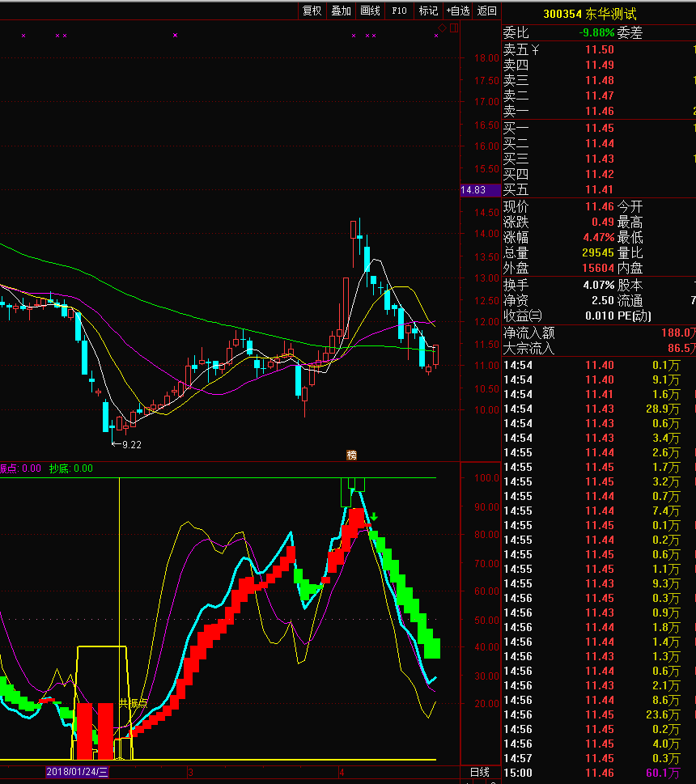Select the 日线 period label
The height and width of the screenshot is (784, 696).
[480, 772]
